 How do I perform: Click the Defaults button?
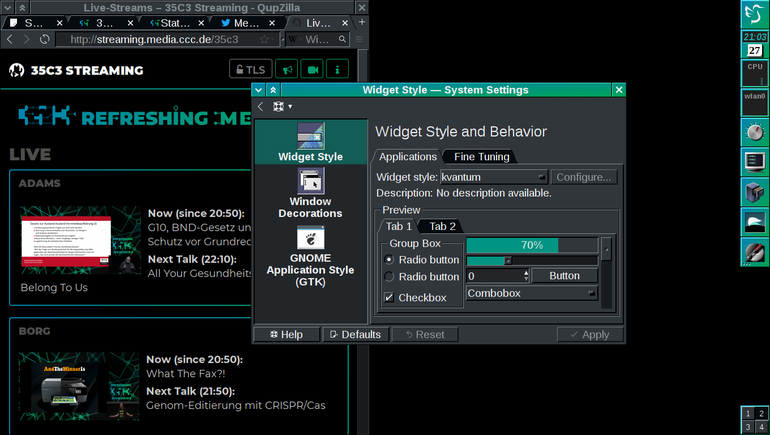coord(355,334)
